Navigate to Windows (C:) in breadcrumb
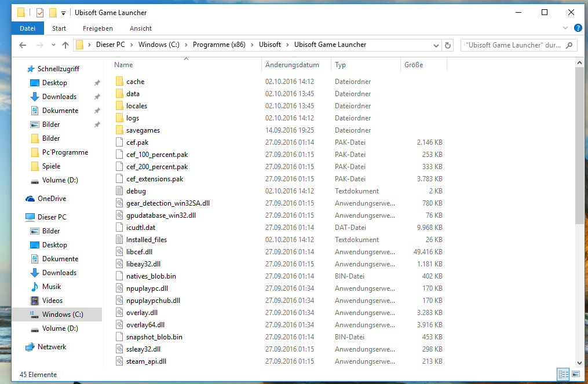Viewport: 588px width, 384px height. 159,45
